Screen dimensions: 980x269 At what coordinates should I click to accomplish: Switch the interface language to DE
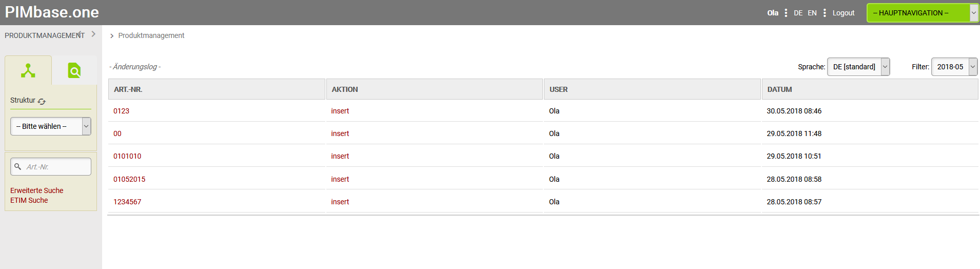(x=798, y=13)
